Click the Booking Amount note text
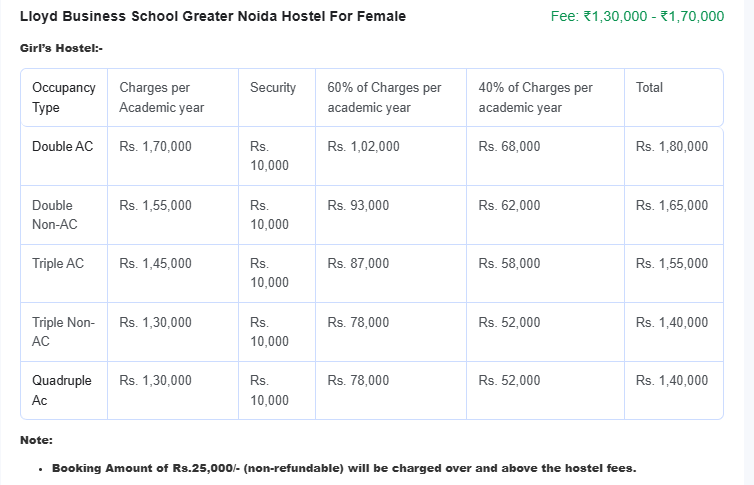This screenshot has height=485, width=754. tap(344, 467)
